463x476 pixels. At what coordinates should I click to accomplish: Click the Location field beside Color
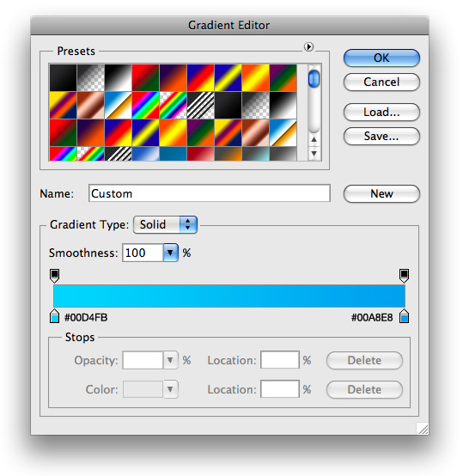[x=280, y=389]
